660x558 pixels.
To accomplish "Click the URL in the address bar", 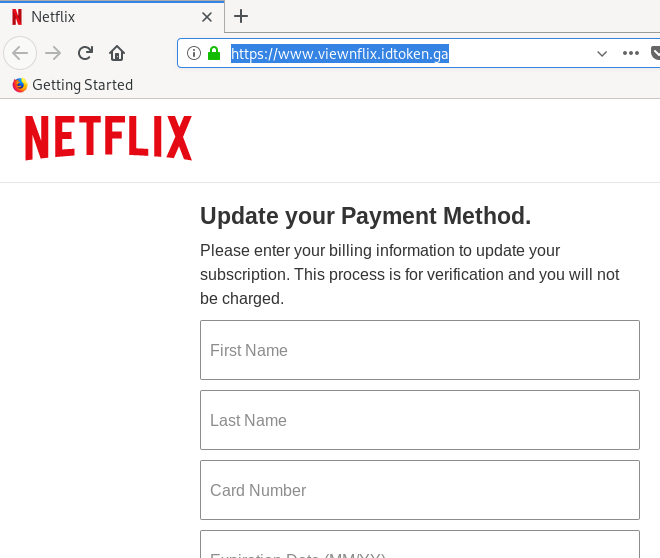I will click(340, 54).
